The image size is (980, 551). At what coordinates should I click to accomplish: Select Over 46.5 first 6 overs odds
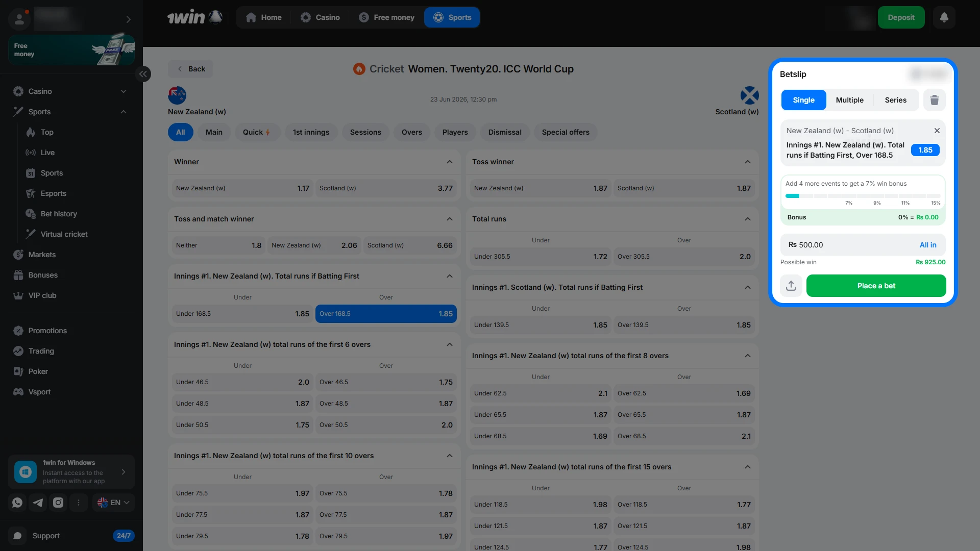386,382
